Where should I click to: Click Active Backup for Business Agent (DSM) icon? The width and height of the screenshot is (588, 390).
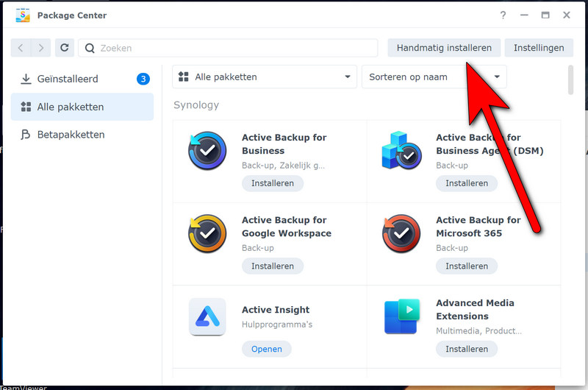click(401, 150)
